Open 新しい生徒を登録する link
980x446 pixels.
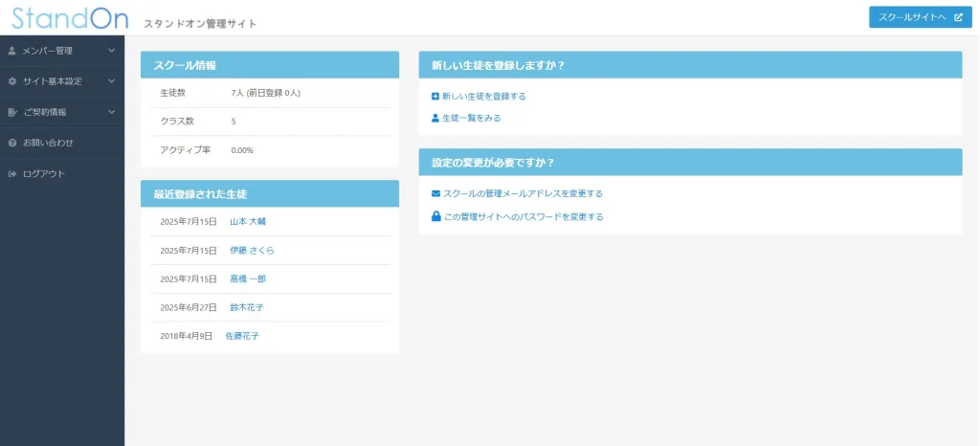click(483, 97)
